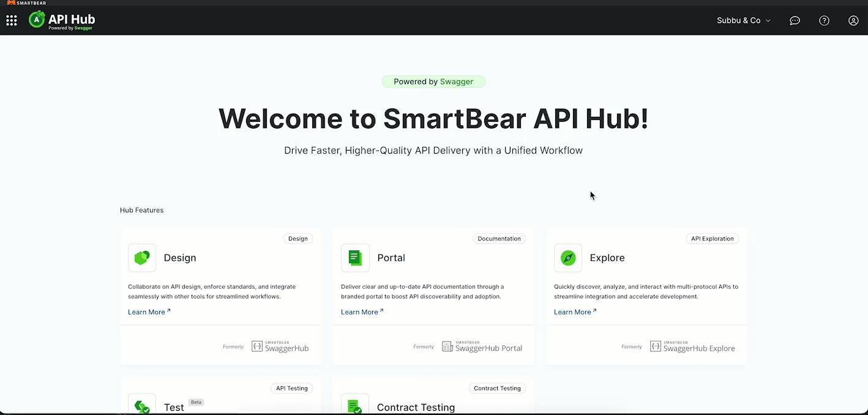Open Learn More link on Design card
The image size is (868, 415).
[149, 312]
